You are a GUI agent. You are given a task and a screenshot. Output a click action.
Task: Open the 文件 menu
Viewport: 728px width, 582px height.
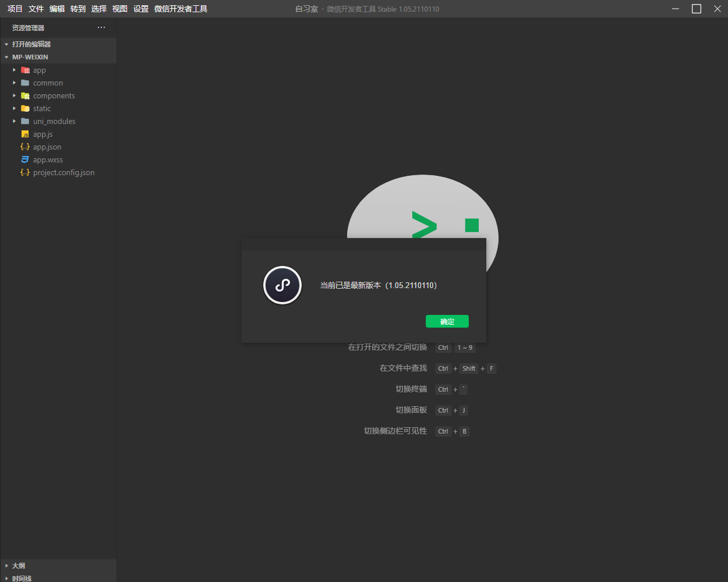[36, 9]
